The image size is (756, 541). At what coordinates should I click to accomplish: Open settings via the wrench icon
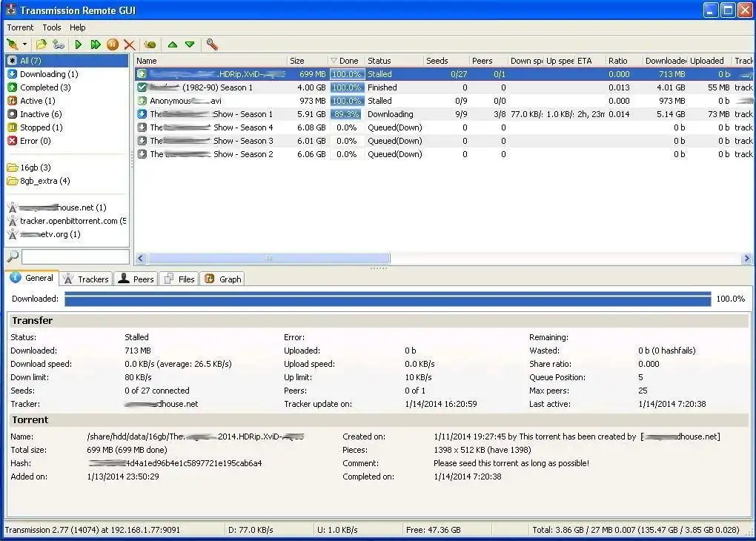tap(212, 44)
